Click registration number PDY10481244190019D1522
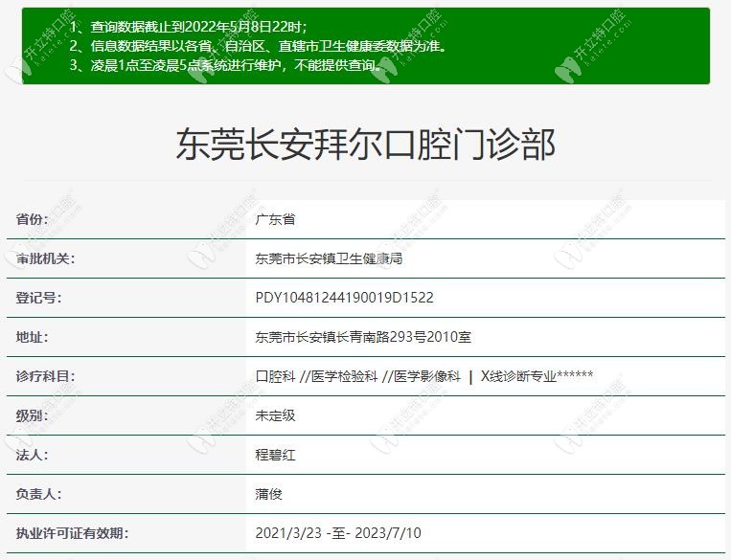731x560 pixels. pyautogui.click(x=344, y=298)
